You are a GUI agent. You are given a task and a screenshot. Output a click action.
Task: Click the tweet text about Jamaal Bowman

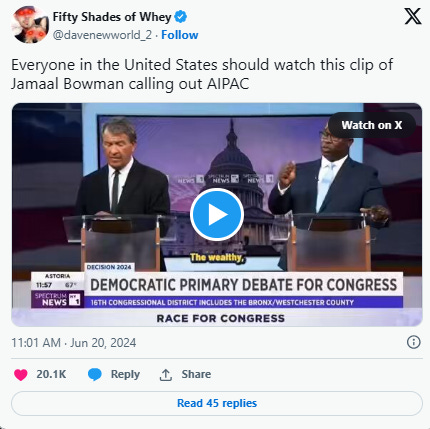(202, 74)
